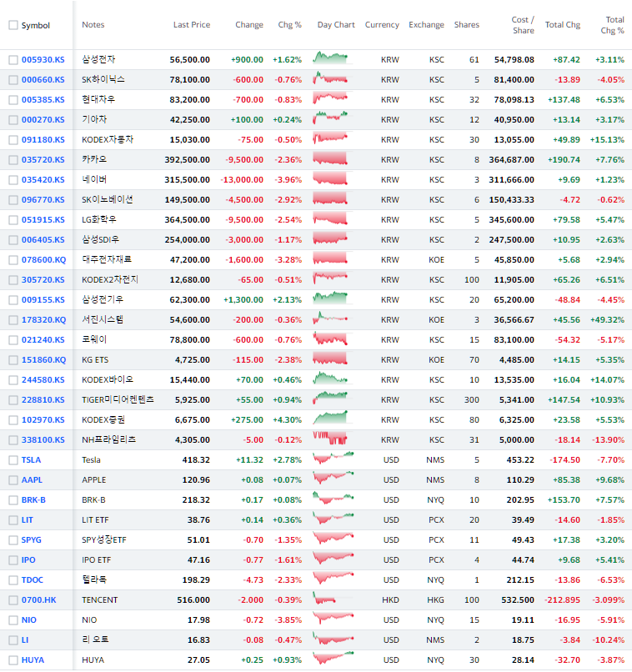Open the BRK-B symbol link
The height and width of the screenshot is (672, 632).
[33, 499]
